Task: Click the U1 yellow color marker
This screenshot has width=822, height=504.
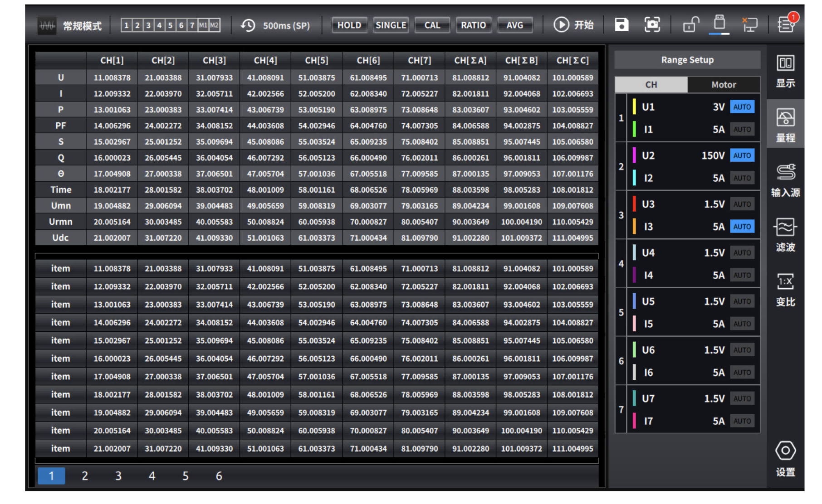Action: (x=634, y=107)
